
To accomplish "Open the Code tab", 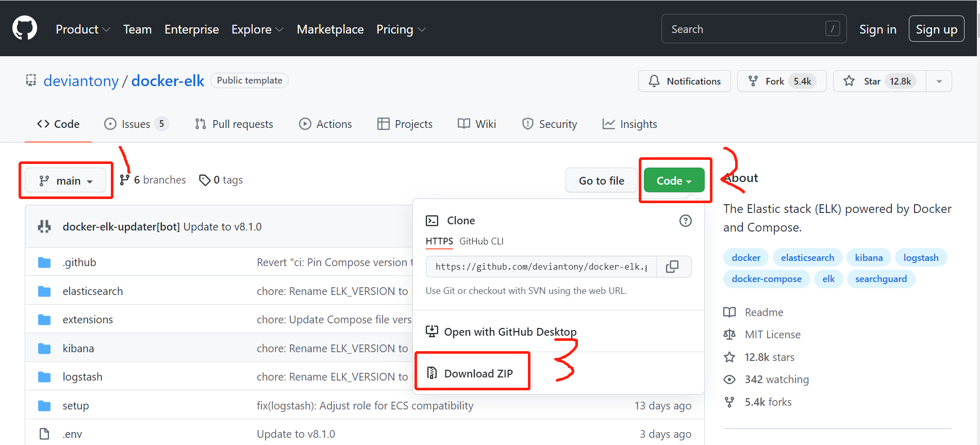I will [58, 124].
